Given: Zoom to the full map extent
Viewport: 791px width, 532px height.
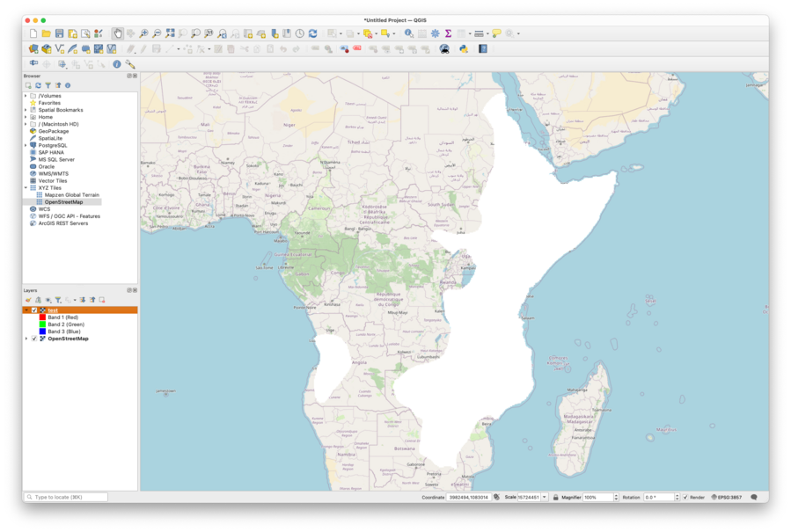Looking at the screenshot, I should click(x=172, y=33).
